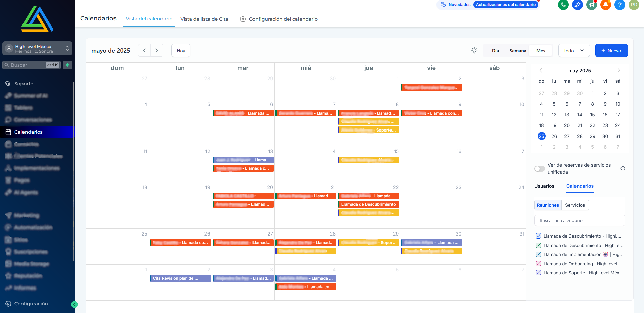Viewport: 644px width, 313px height.
Task: Click the lightbulb icon beside Día
Action: [474, 51]
